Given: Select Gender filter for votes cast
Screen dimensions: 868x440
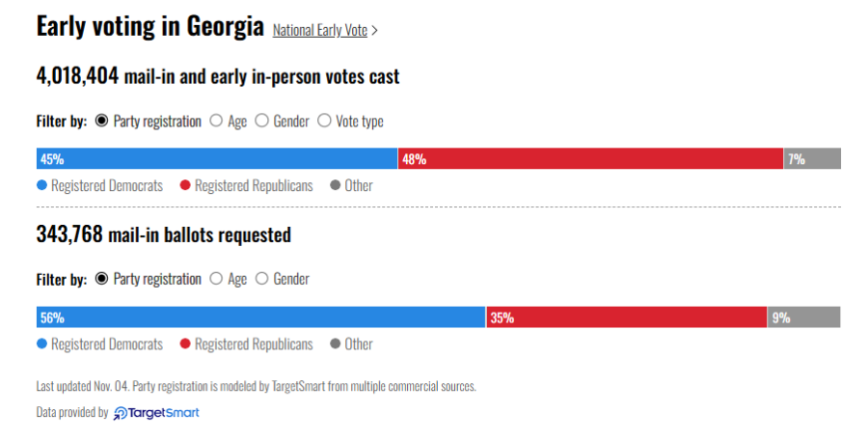Looking at the screenshot, I should [x=282, y=121].
